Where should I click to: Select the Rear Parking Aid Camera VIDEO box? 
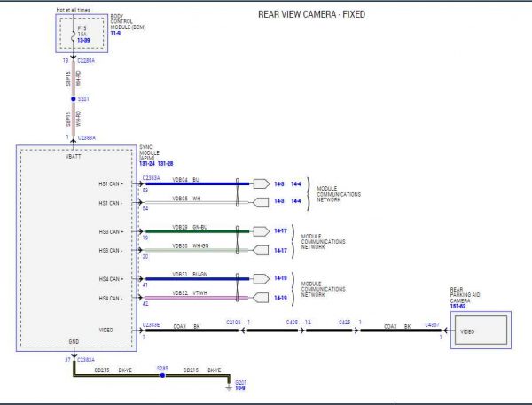click(x=481, y=330)
